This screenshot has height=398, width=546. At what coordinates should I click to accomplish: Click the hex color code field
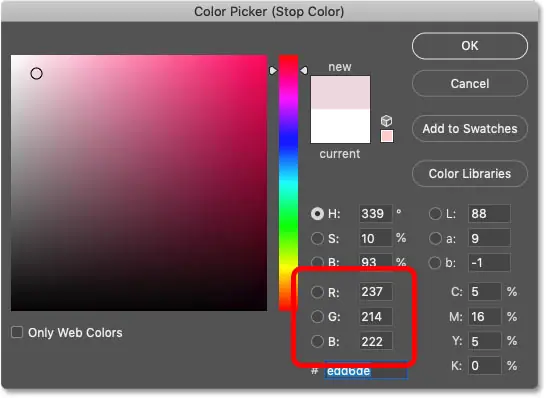(366, 371)
